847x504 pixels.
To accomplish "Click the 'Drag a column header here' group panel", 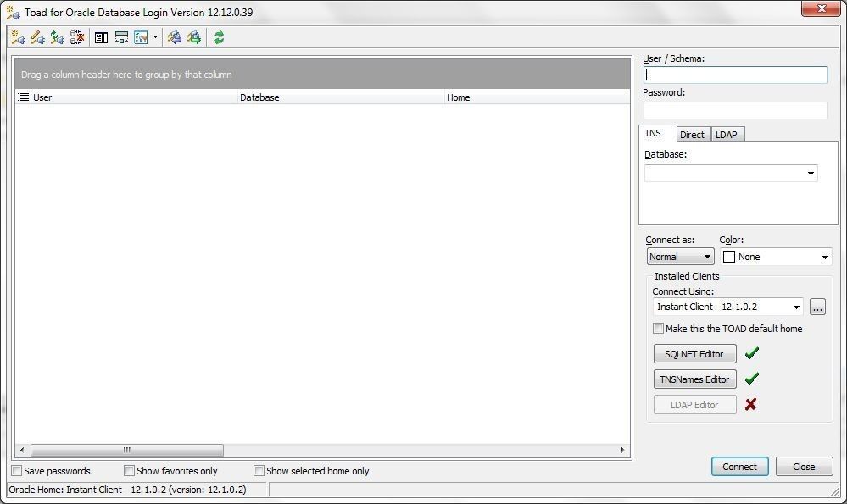I will coord(322,74).
